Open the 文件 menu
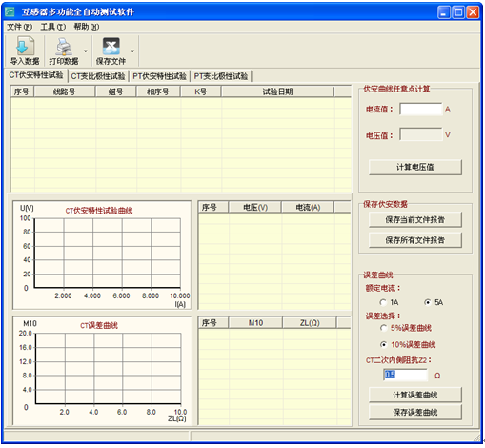Image resolution: width=485 pixels, height=448 pixels. 20,27
